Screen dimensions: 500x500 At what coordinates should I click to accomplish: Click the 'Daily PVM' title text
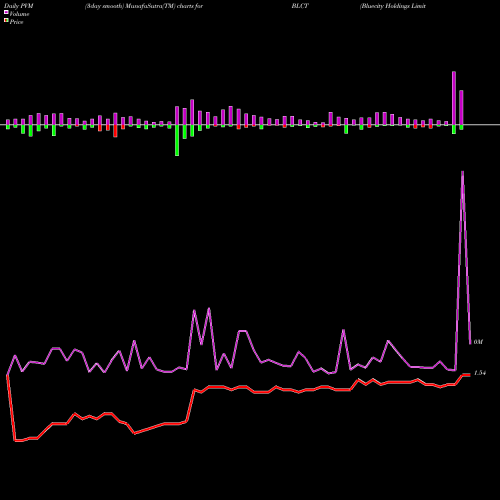(x=19, y=6)
